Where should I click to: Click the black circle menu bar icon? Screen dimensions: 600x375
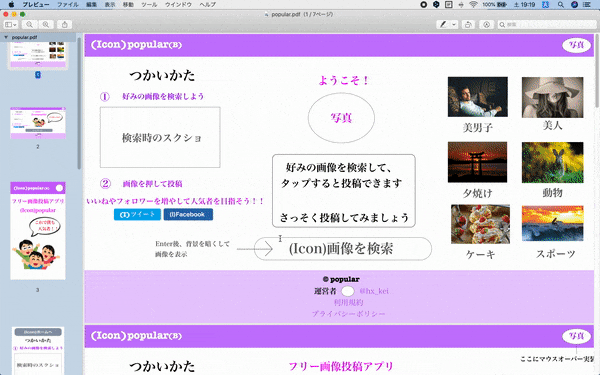[x=424, y=5]
